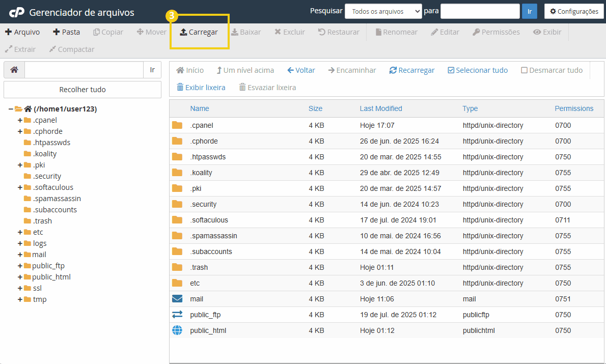Screen dimensions: 606x364
Task: Select the etc row in file list
Action: pos(387,283)
